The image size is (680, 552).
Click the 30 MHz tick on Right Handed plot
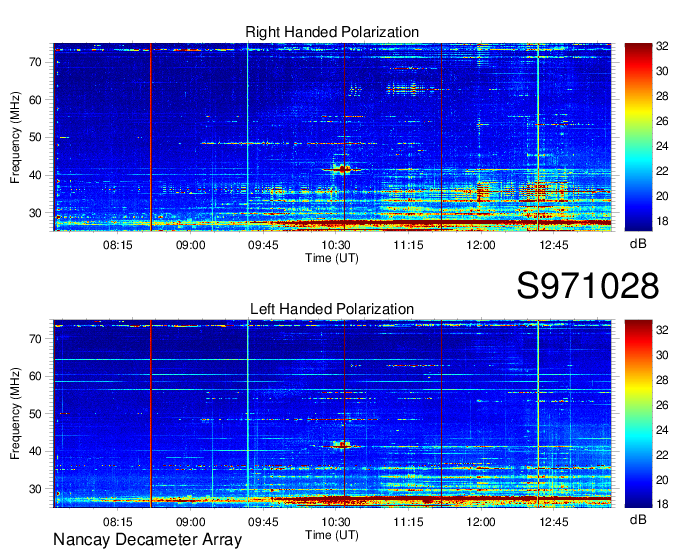click(x=35, y=213)
